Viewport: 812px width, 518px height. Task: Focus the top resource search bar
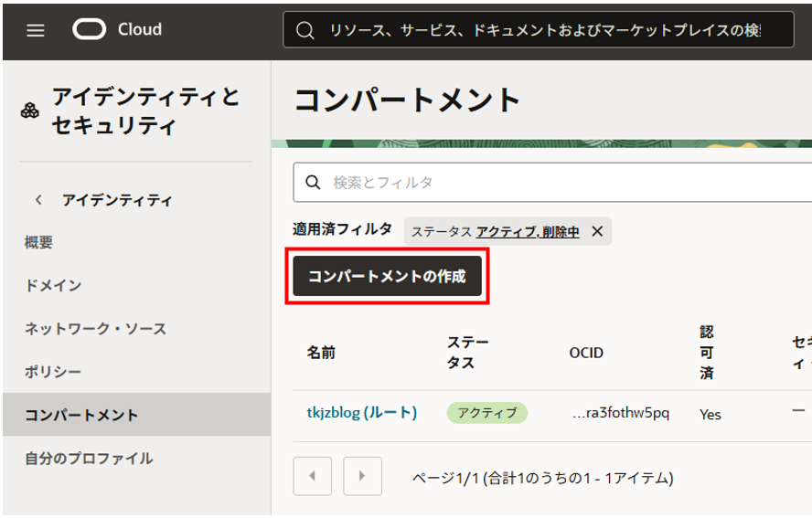click(x=544, y=31)
